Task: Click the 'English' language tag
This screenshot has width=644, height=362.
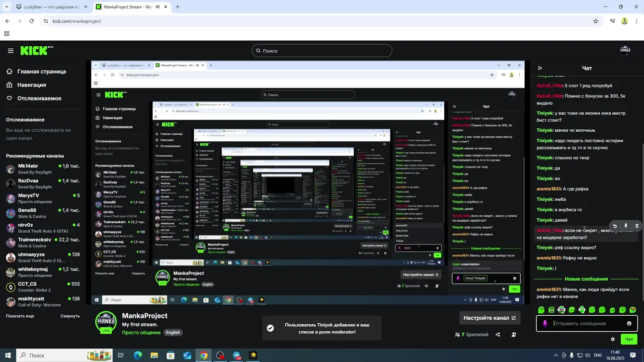Action: point(173,332)
